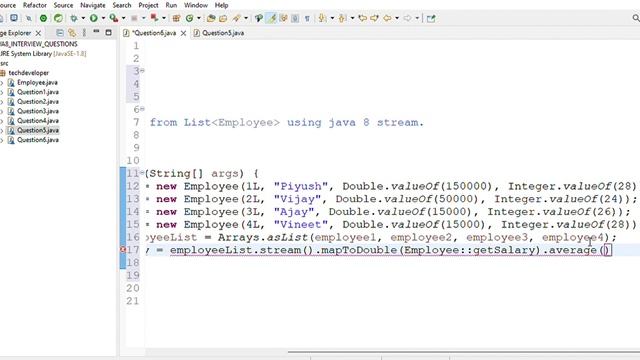Open the Help menu
Viewport: 640px width, 360px height.
pos(221,5)
